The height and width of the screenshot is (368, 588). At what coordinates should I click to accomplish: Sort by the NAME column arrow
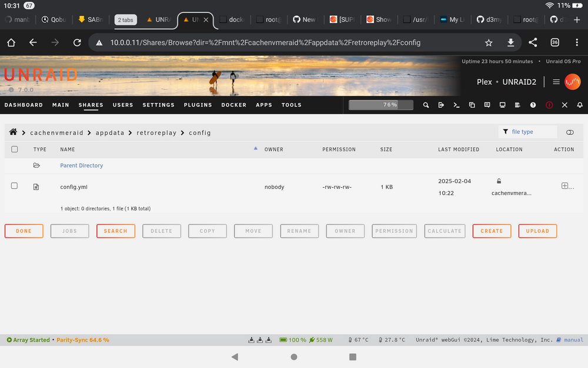point(255,149)
